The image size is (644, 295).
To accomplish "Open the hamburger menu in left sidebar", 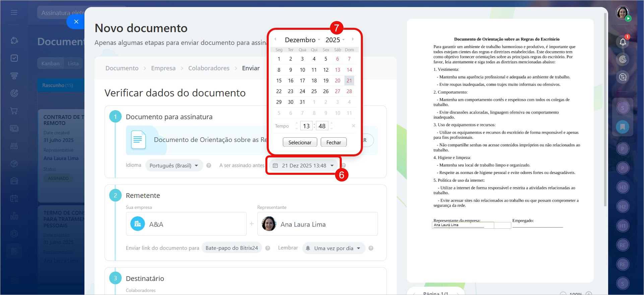I will (14, 12).
